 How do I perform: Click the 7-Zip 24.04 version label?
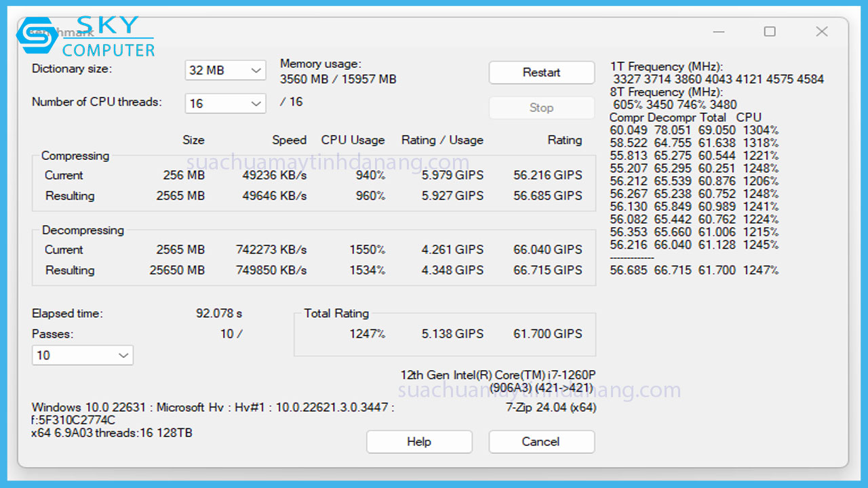[553, 408]
